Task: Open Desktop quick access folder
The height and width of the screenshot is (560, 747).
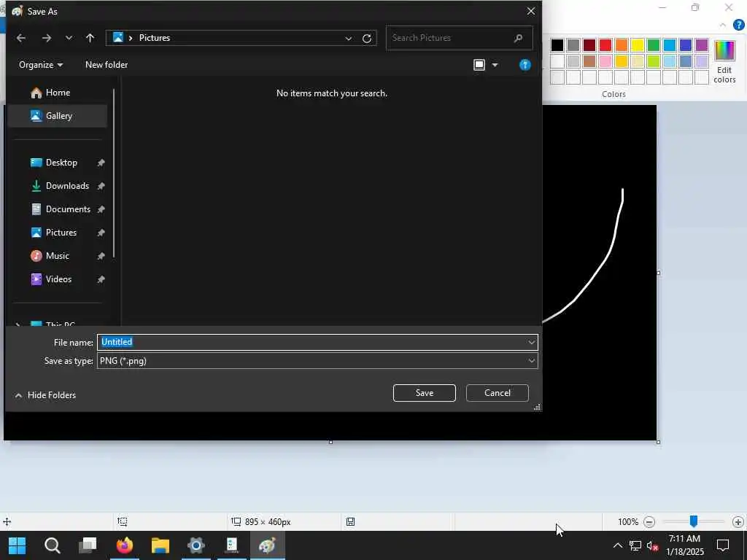Action: (61, 163)
